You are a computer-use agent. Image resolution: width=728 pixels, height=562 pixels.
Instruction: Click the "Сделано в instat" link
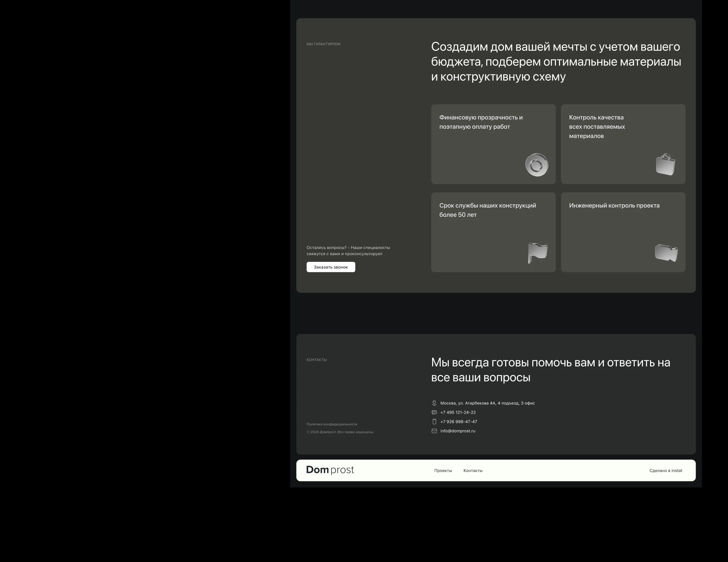pyautogui.click(x=666, y=471)
